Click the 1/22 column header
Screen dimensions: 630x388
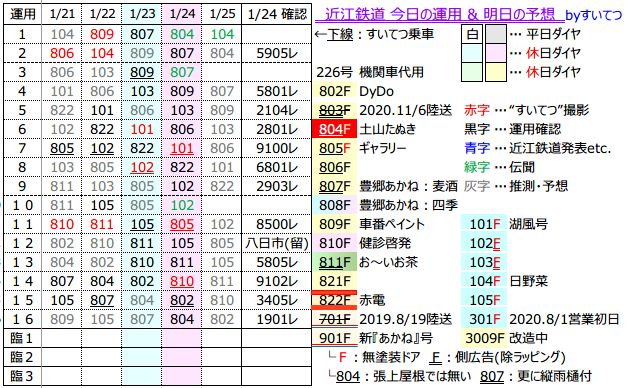[x=102, y=14]
